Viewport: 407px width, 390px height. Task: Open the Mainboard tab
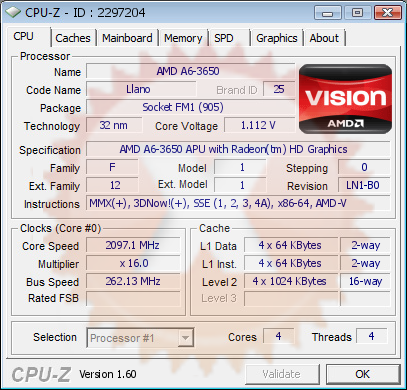tap(127, 38)
